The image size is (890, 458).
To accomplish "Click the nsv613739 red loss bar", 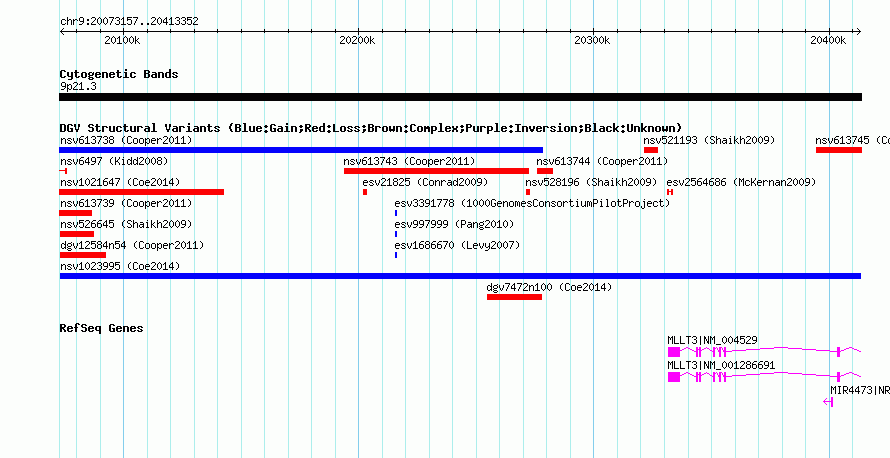I will click(75, 213).
